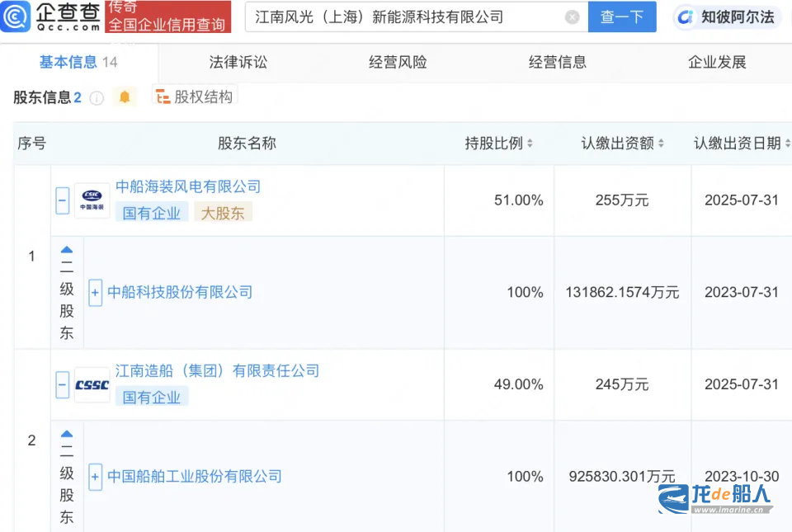Viewport: 792px width, 532px height.
Task: Sort by 认缴出资日期 column arrows
Action: [x=787, y=144]
